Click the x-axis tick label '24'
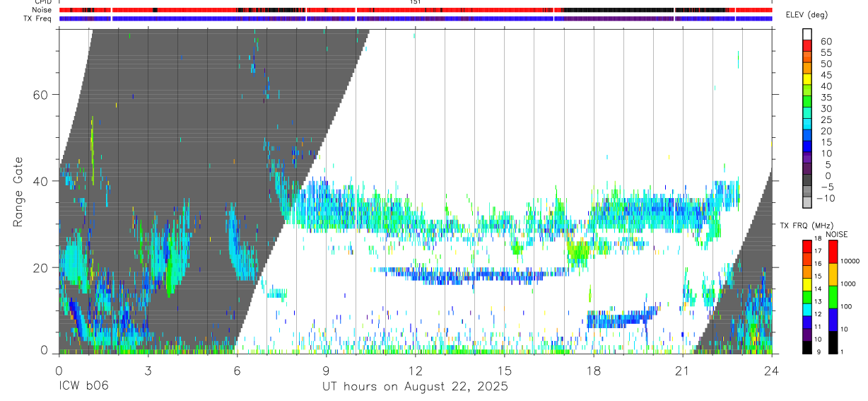Viewport: 868px width, 401px height. (771, 370)
